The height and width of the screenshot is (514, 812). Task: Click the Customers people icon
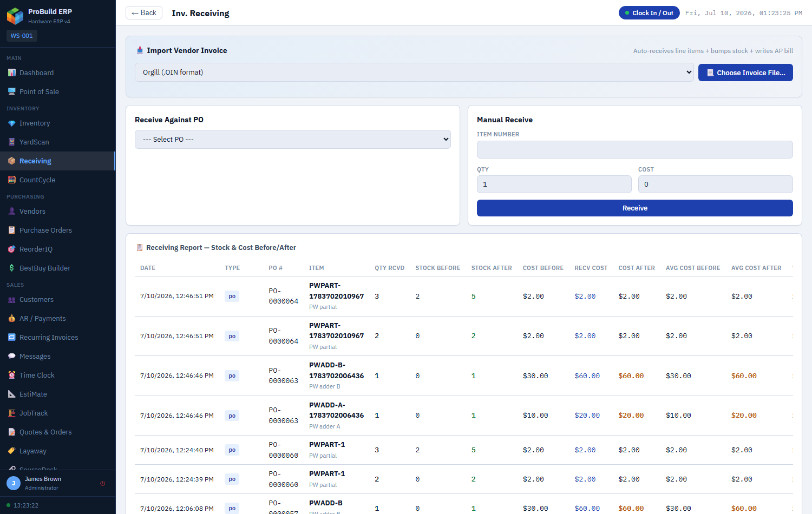(11, 299)
